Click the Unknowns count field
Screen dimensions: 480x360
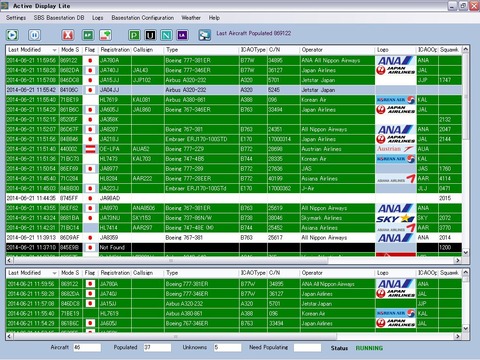click(x=227, y=347)
